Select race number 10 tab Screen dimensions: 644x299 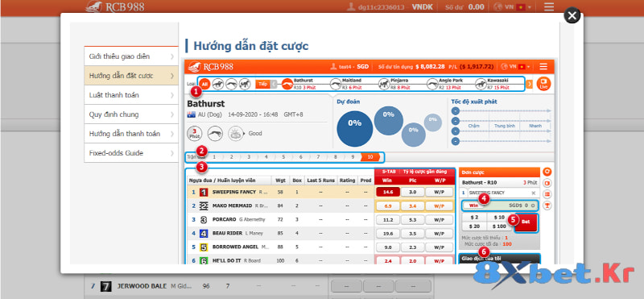[x=370, y=157]
